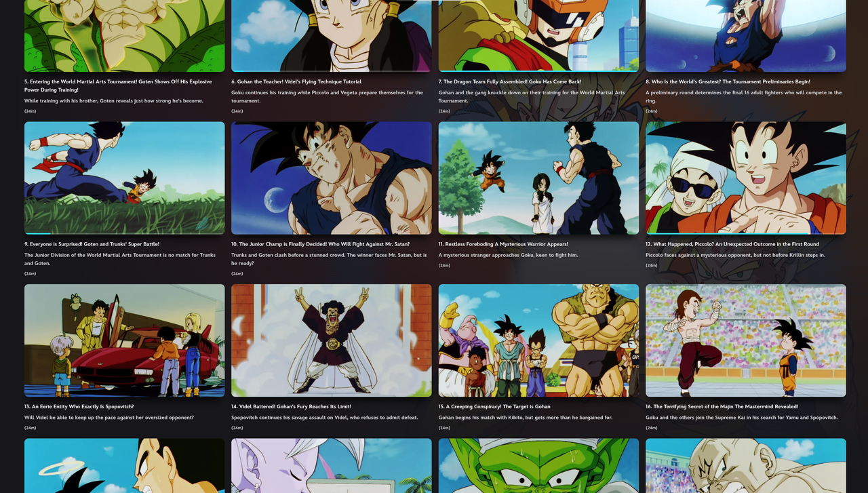Play episode 6 thumbnail showing Videl
The image size is (868, 493).
331,35
